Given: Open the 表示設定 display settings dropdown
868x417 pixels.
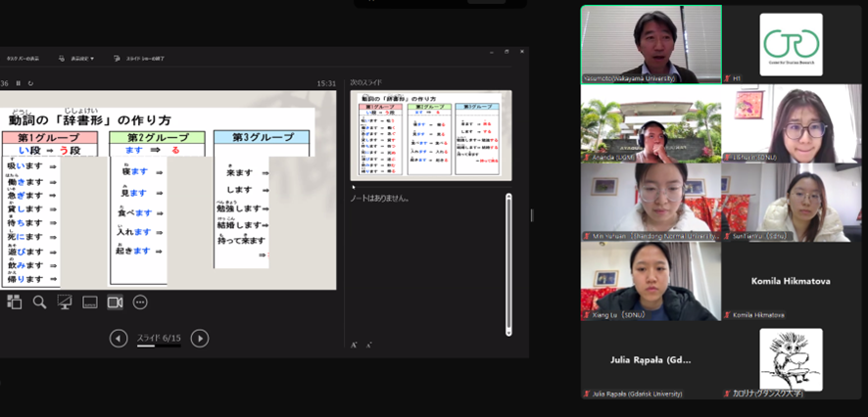Looking at the screenshot, I should point(78,59).
